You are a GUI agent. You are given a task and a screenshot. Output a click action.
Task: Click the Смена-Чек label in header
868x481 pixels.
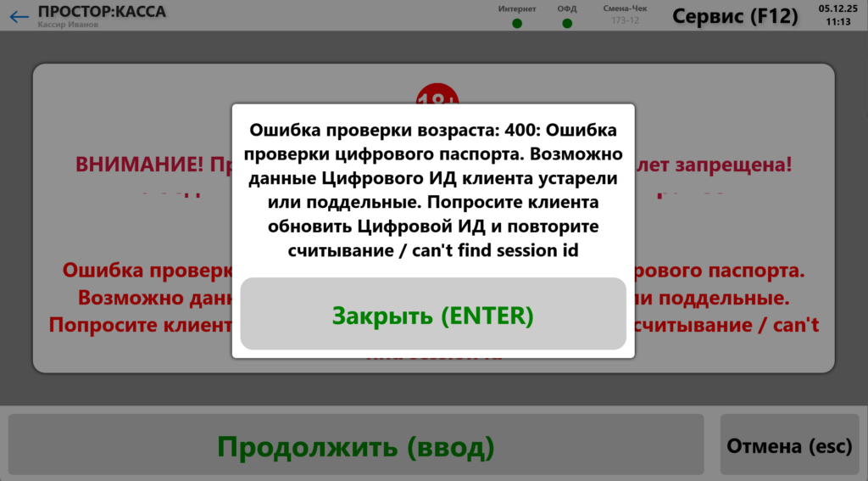click(x=625, y=8)
